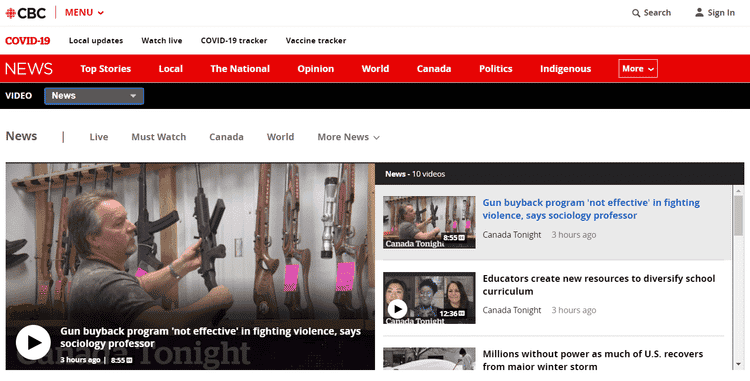Viewport: 750px width, 381px height.
Task: Play the Educators video thumbnail play icon
Action: pyautogui.click(x=397, y=309)
